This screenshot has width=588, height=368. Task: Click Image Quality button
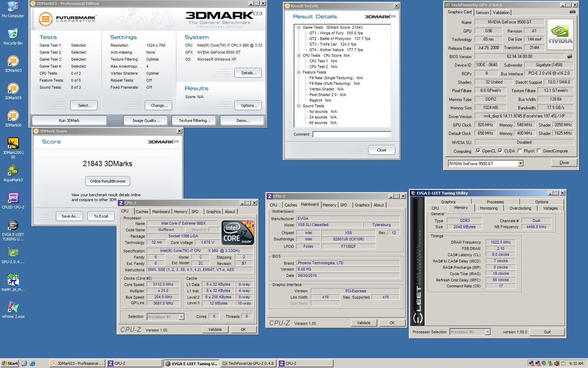tap(146, 120)
